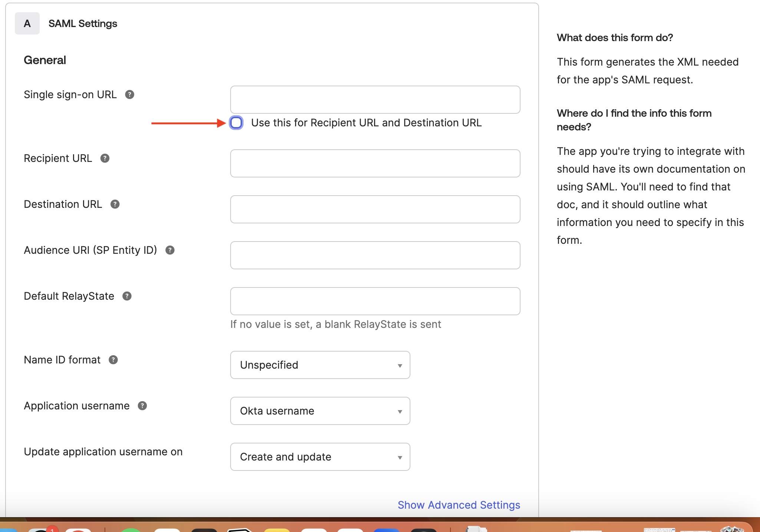
Task: Open the Recipient URL help icon
Action: click(105, 158)
